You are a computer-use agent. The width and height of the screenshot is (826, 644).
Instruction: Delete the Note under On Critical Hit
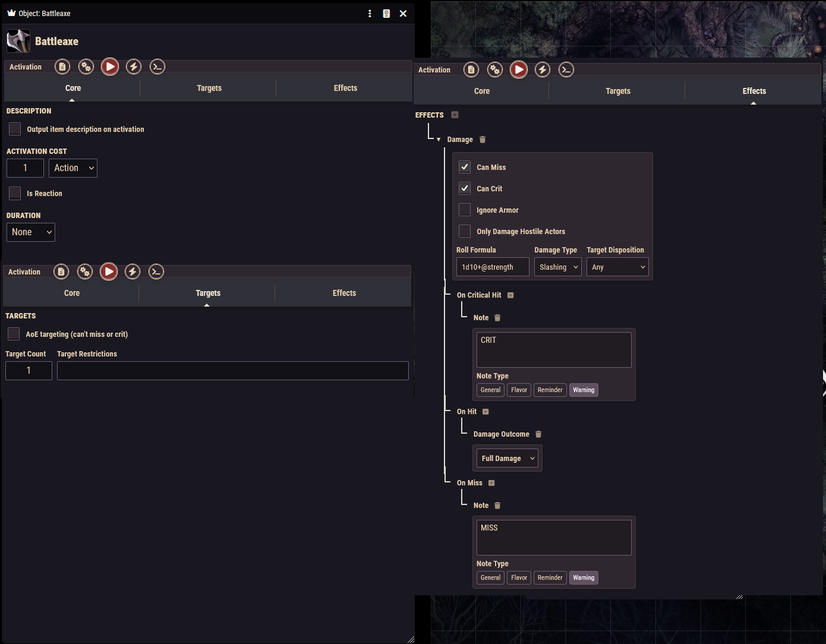pyautogui.click(x=497, y=318)
